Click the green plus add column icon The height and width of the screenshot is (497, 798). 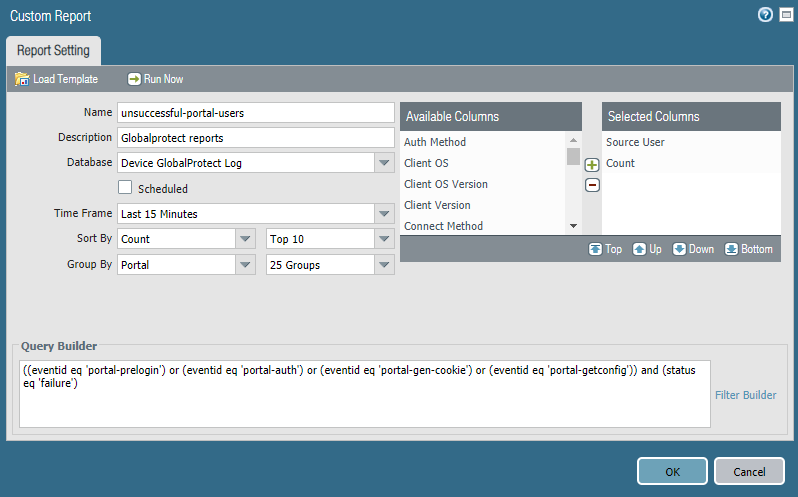[592, 164]
